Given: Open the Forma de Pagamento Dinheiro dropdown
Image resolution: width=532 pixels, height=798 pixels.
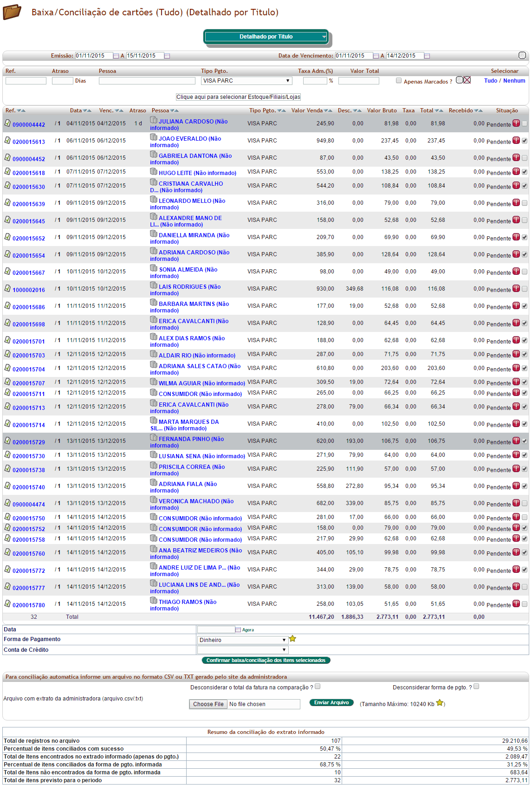Looking at the screenshot, I should [243, 640].
